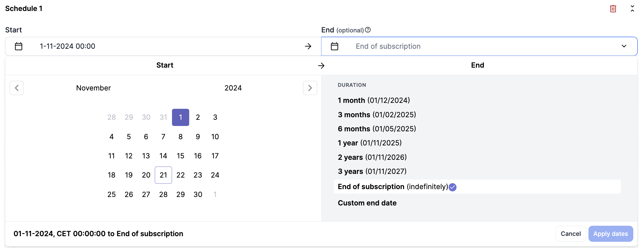644x248 pixels.
Task: Click the End help question mark icon
Action: [x=368, y=30]
